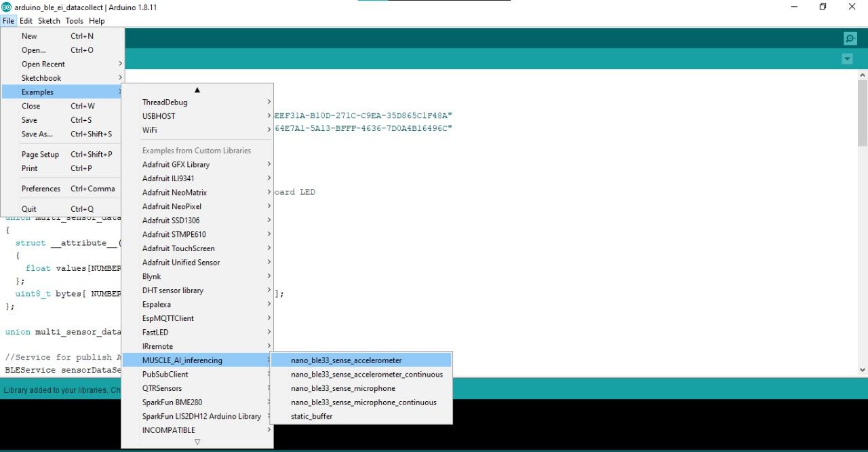Click 'float values[NUMBER' code line
The height and width of the screenshot is (452, 868).
[73, 268]
